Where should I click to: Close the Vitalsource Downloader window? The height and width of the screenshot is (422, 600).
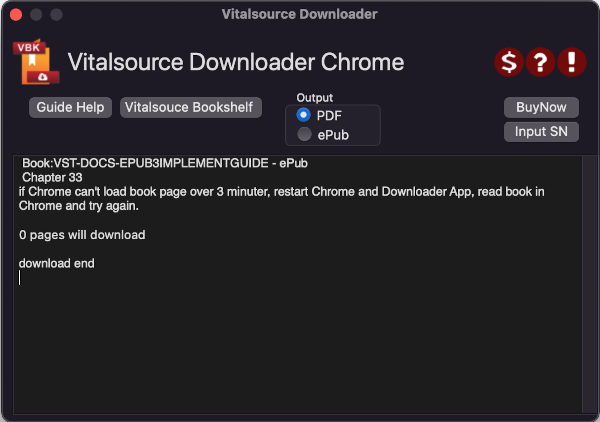(x=16, y=15)
